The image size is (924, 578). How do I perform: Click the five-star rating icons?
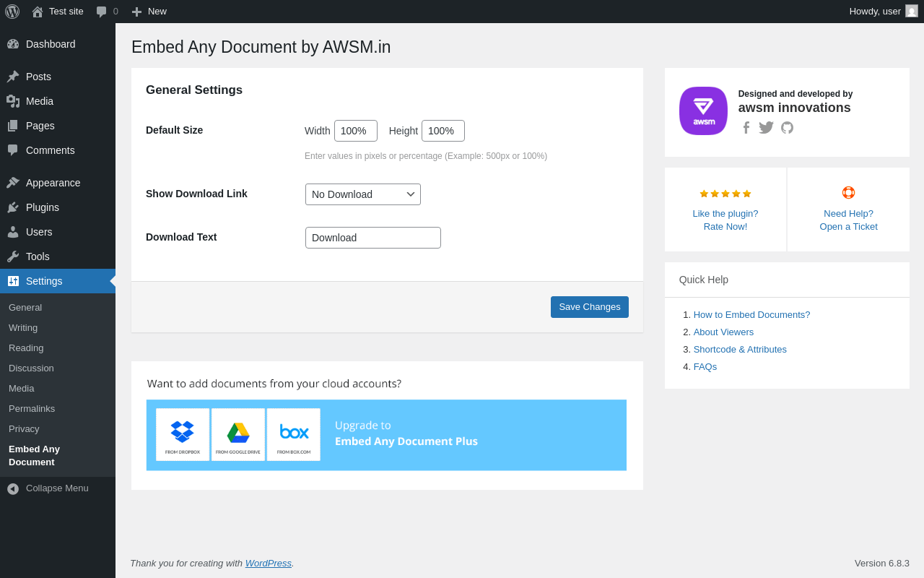point(725,194)
